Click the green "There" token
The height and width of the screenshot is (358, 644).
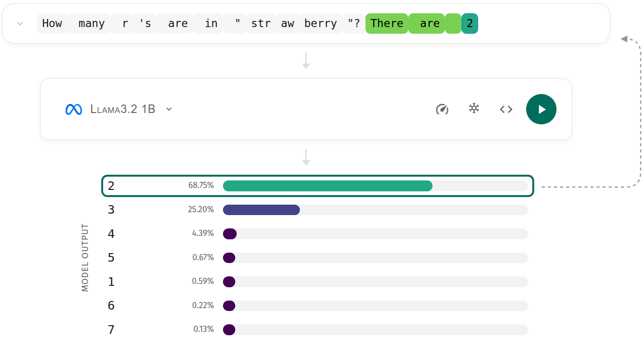tap(386, 24)
